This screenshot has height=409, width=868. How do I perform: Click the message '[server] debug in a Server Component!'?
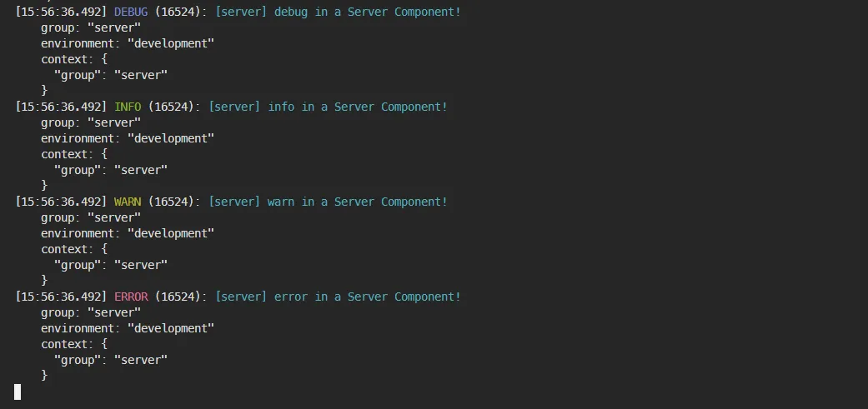[338, 12]
